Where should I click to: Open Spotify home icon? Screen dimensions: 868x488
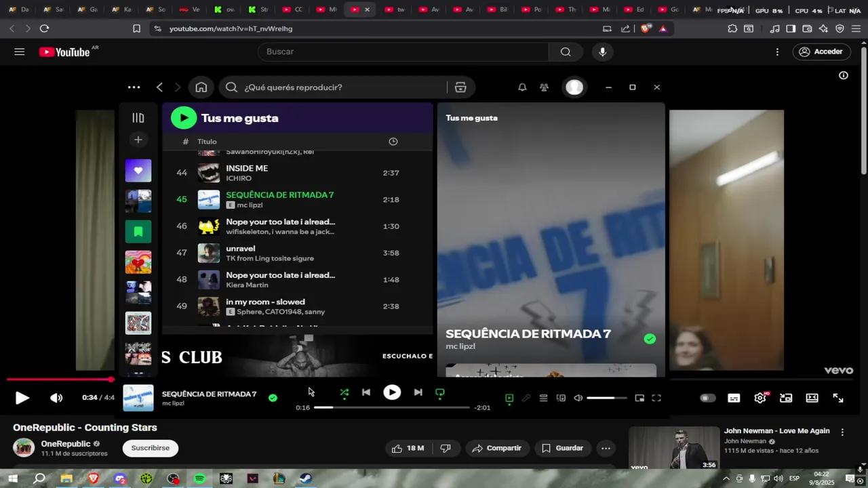(201, 87)
